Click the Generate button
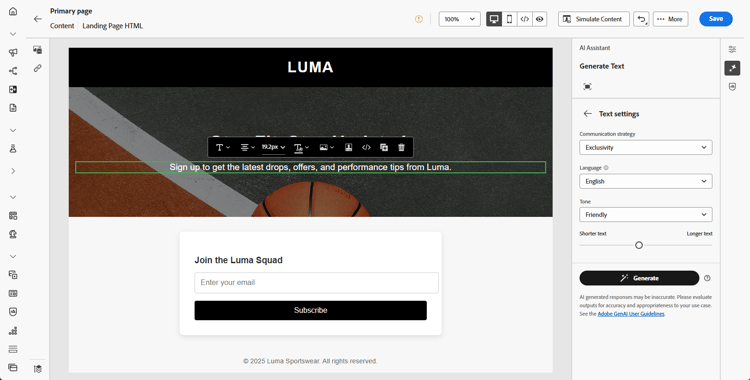The image size is (750, 380). point(639,278)
